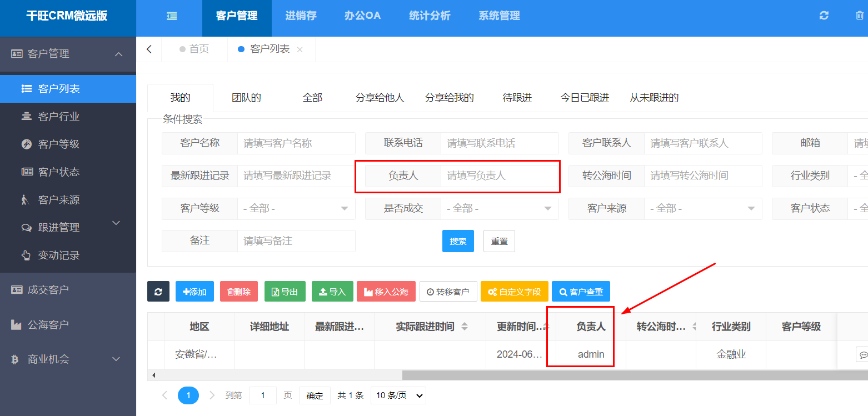The height and width of the screenshot is (416, 868).
Task: Go to the 首页 page tab
Action: coord(194,49)
